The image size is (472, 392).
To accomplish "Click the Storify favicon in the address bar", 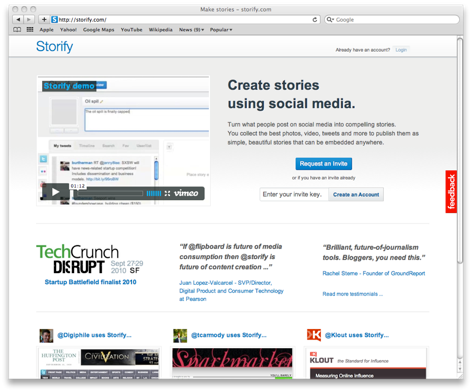I will pyautogui.click(x=54, y=20).
